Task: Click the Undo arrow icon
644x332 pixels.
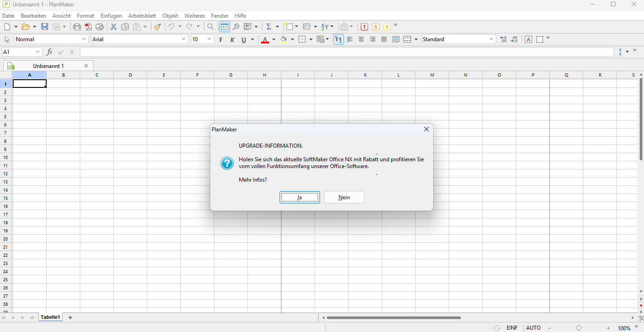Action: point(171,27)
